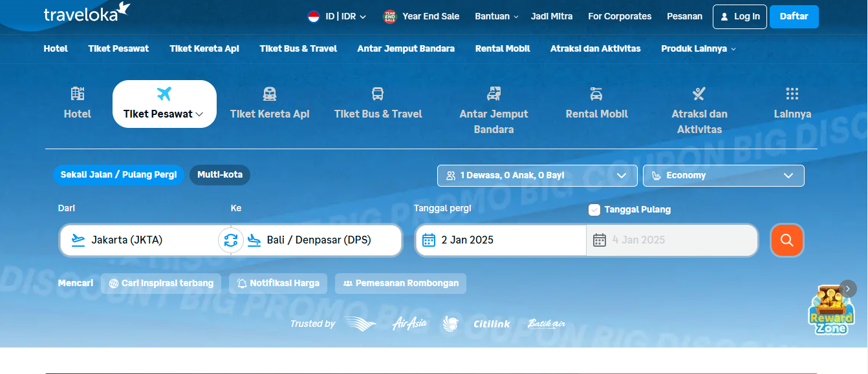Click the passengers people icon
The image size is (868, 374).
451,176
